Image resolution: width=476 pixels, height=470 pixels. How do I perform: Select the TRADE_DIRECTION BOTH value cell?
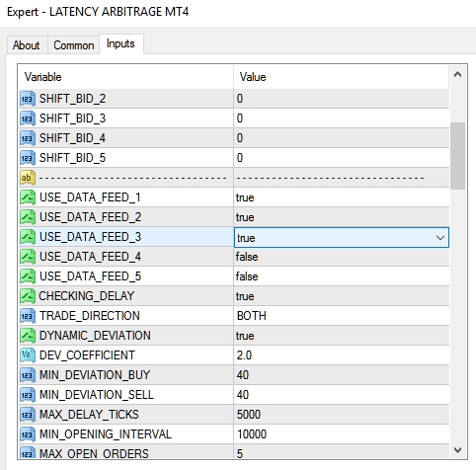(342, 316)
